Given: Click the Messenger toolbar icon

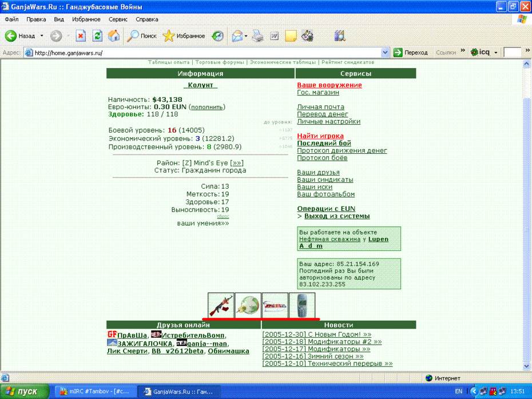Looking at the screenshot, I should pos(307,35).
